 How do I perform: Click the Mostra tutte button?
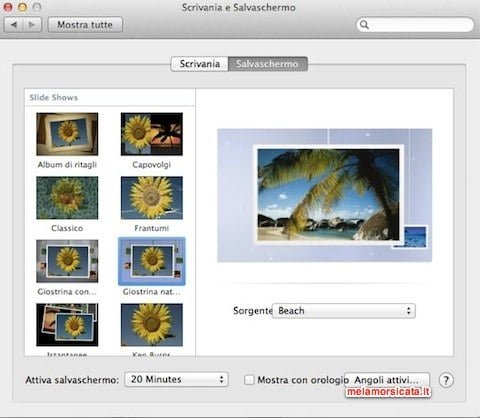(85, 25)
